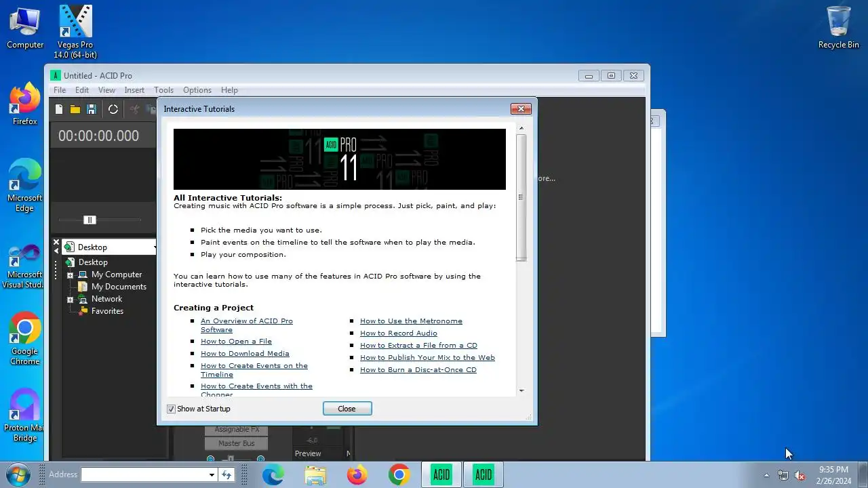Click the network tray icon
Viewport: 868px width, 488px height.
click(783, 475)
